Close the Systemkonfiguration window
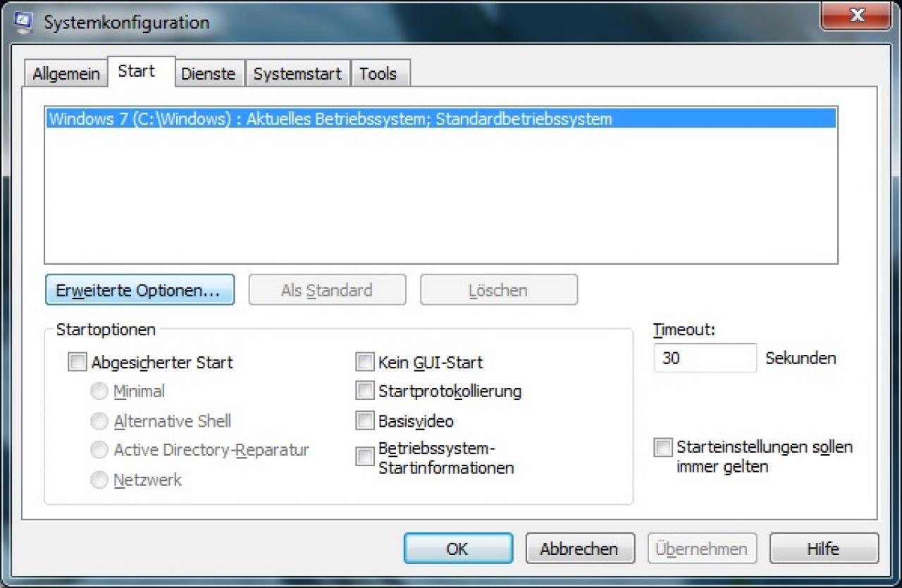902x588 pixels. (856, 15)
